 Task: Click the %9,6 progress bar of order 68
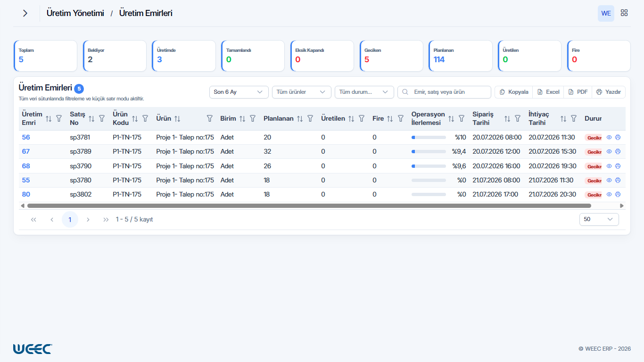point(429,166)
